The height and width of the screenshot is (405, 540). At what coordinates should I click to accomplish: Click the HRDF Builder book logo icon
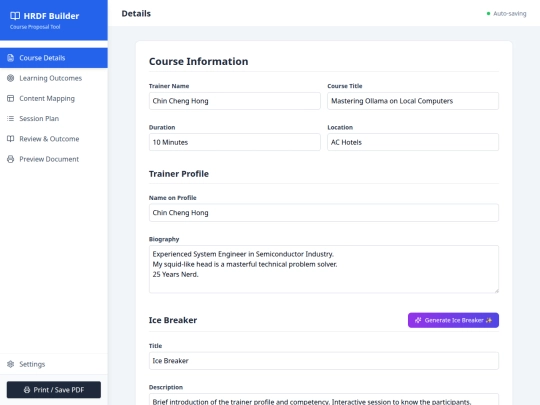tap(15, 16)
